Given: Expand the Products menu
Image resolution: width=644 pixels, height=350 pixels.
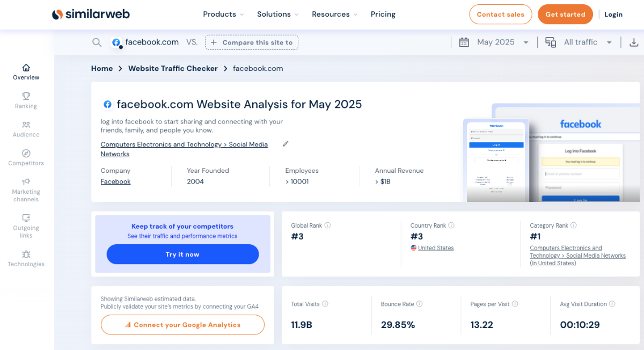Looking at the screenshot, I should click(x=223, y=14).
